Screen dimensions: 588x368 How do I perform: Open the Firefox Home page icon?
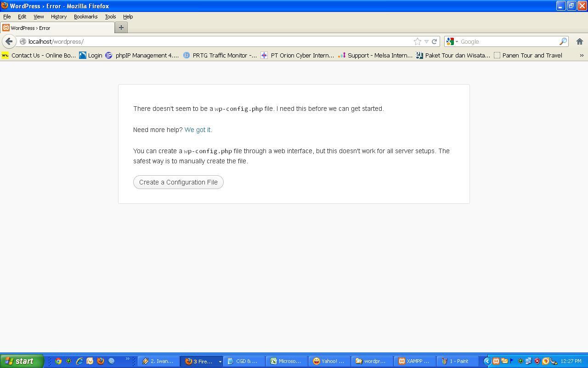coord(579,41)
